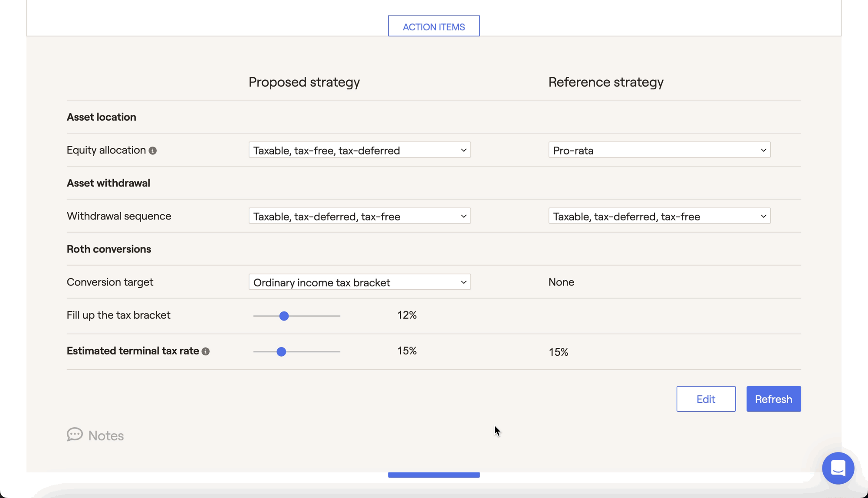Image resolution: width=868 pixels, height=498 pixels.
Task: Open Reference strategy Pro-rata dropdown
Action: click(659, 150)
